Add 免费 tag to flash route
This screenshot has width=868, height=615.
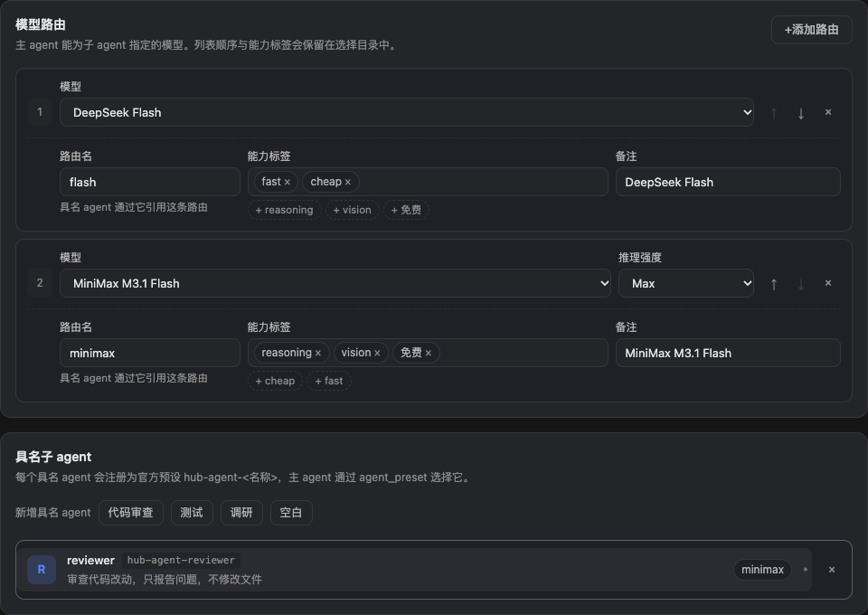406,210
